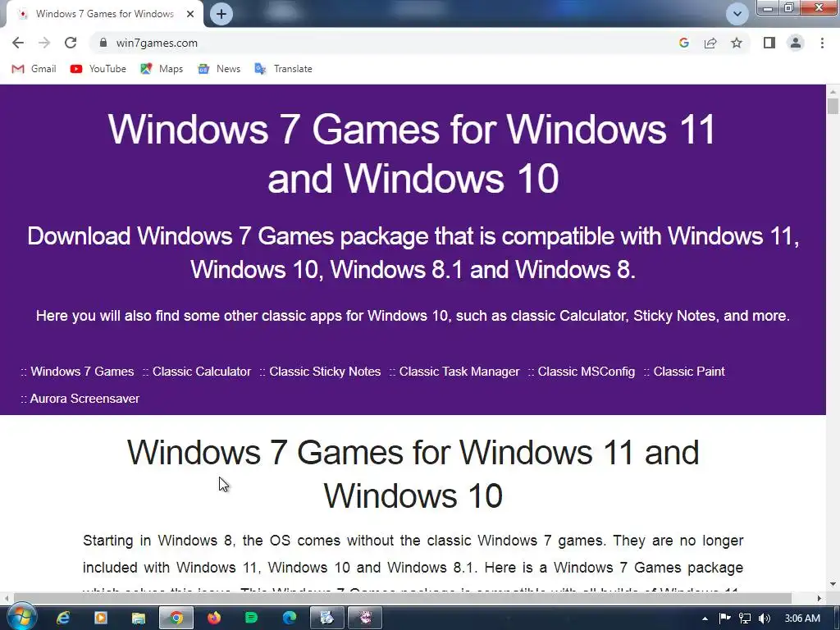This screenshot has width=840, height=630.
Task: Go to Classic Task Manager link
Action: point(459,372)
